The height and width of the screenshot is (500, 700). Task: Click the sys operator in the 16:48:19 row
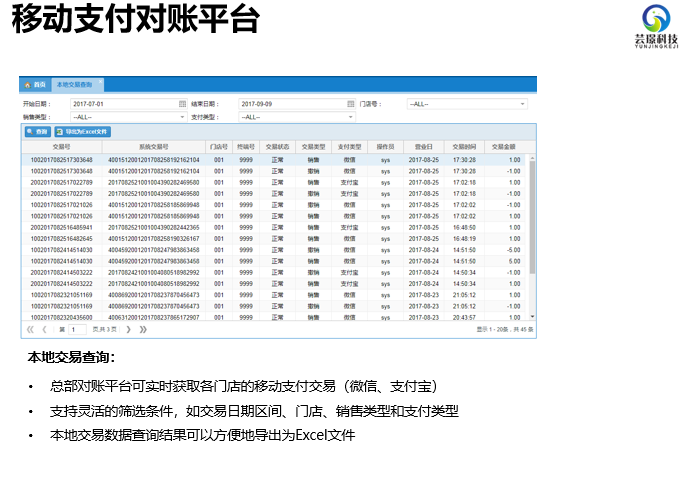(x=386, y=239)
